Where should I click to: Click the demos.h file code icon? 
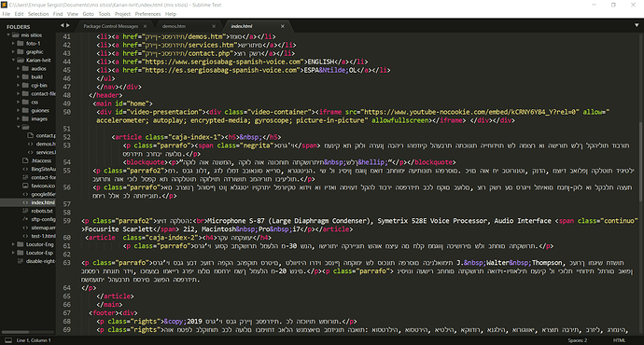pos(30,144)
